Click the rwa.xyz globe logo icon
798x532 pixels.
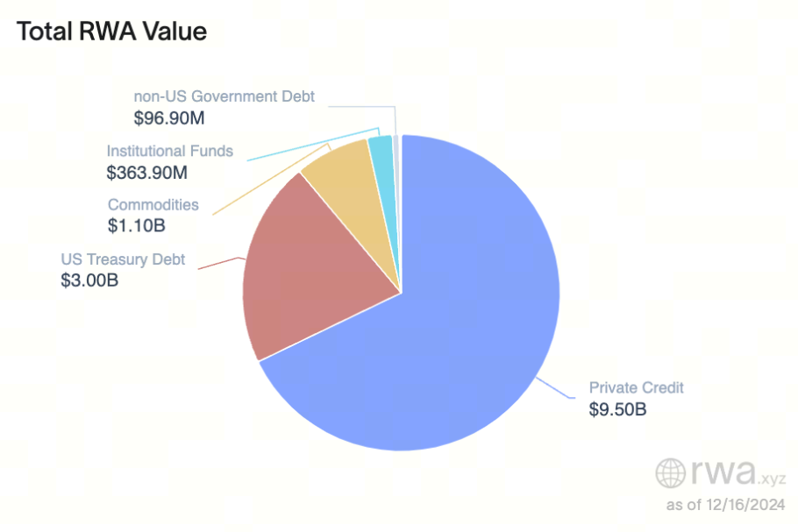coord(672,473)
